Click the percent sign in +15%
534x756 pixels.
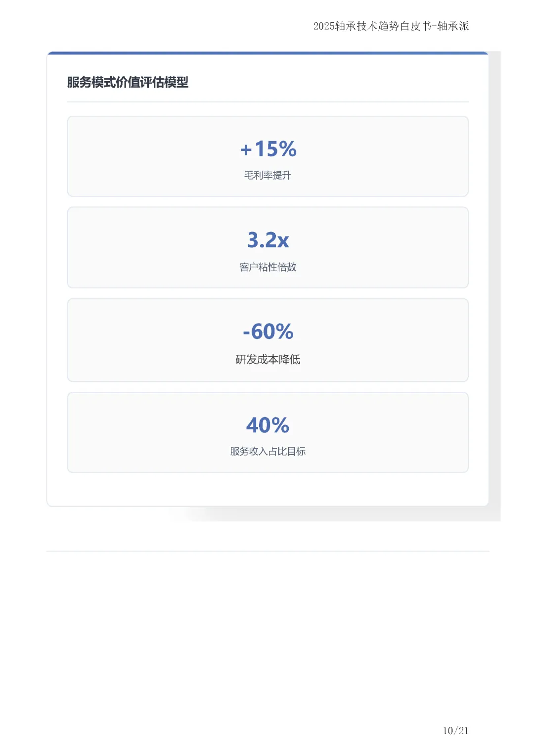[x=288, y=148]
